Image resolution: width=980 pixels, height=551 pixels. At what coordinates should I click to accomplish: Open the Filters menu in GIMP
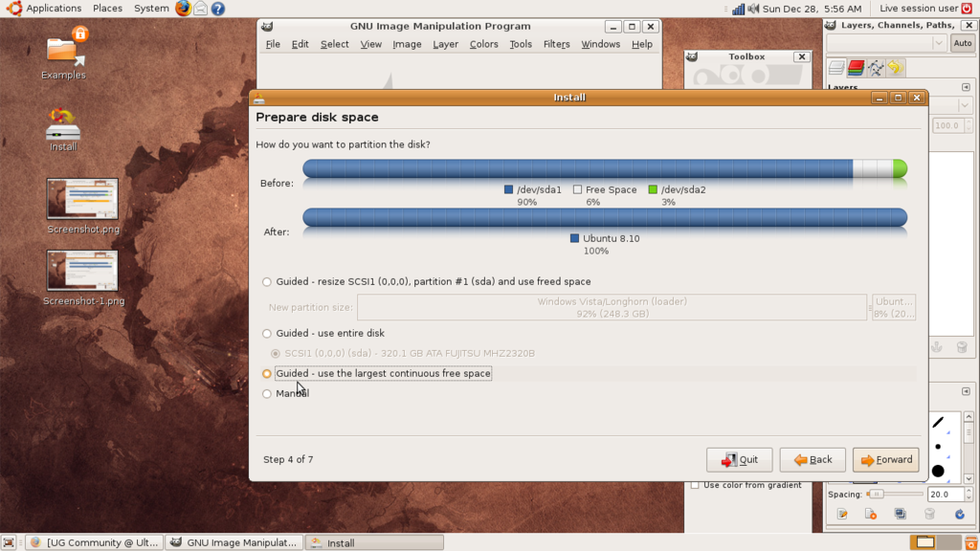click(556, 44)
